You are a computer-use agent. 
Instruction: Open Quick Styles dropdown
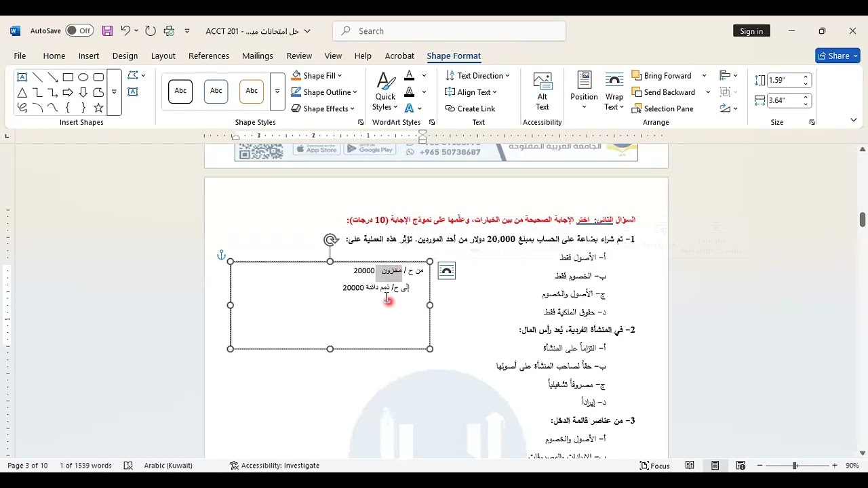coord(385,92)
